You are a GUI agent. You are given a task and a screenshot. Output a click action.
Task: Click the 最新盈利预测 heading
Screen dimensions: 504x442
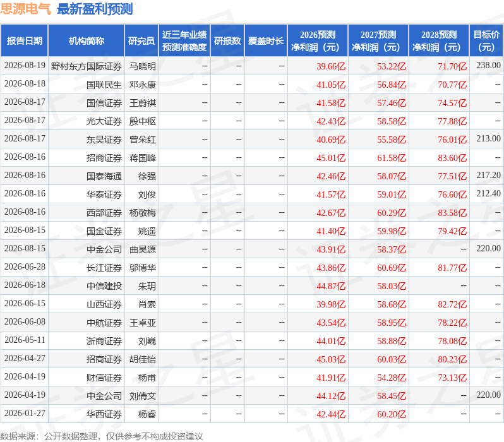coord(95,9)
